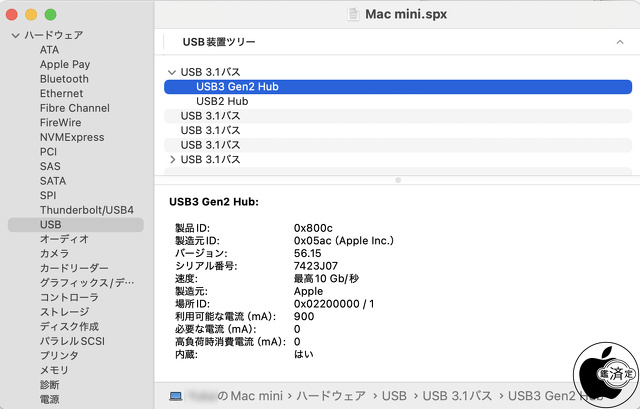Click the green zoom window button

51,15
